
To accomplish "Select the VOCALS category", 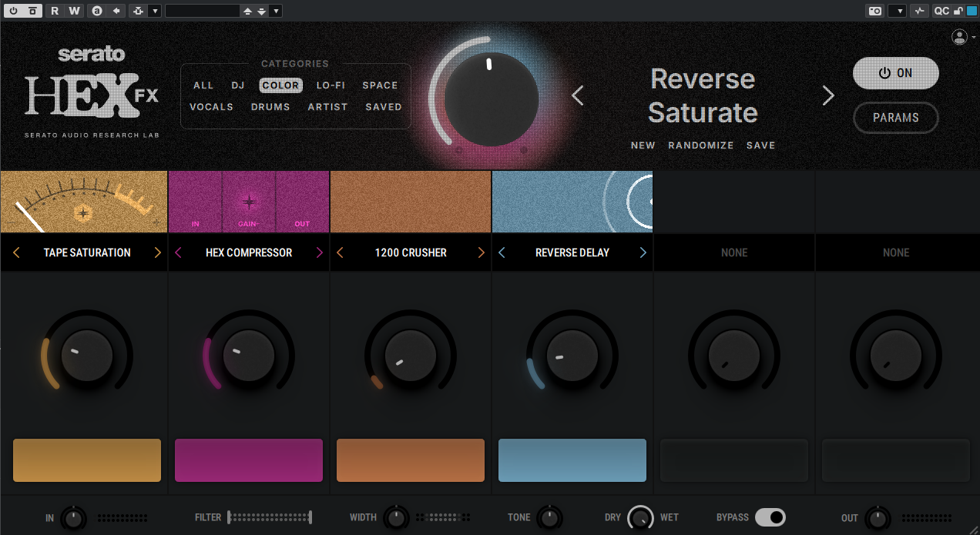I will pyautogui.click(x=211, y=107).
